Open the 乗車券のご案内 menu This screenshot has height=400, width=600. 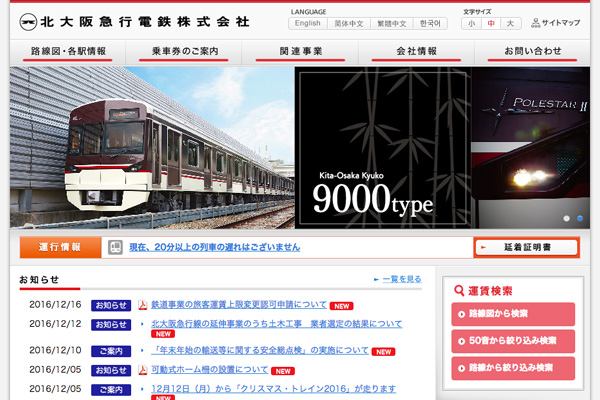(184, 52)
